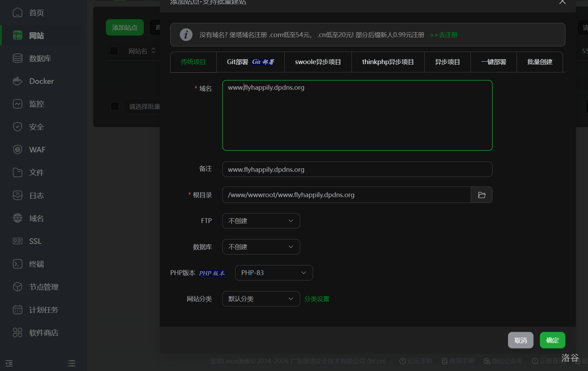Expand the FTP dropdown
The height and width of the screenshot is (371, 588).
click(x=261, y=221)
